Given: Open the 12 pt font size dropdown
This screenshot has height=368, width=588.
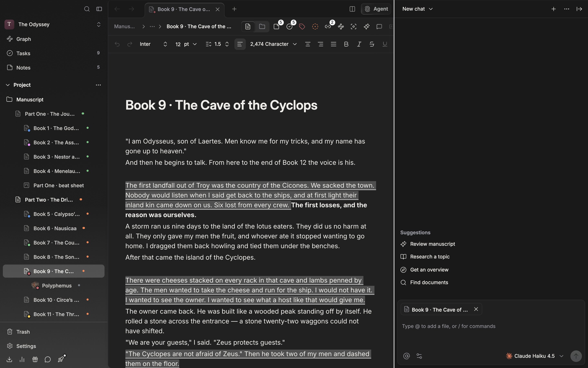Looking at the screenshot, I should [186, 44].
